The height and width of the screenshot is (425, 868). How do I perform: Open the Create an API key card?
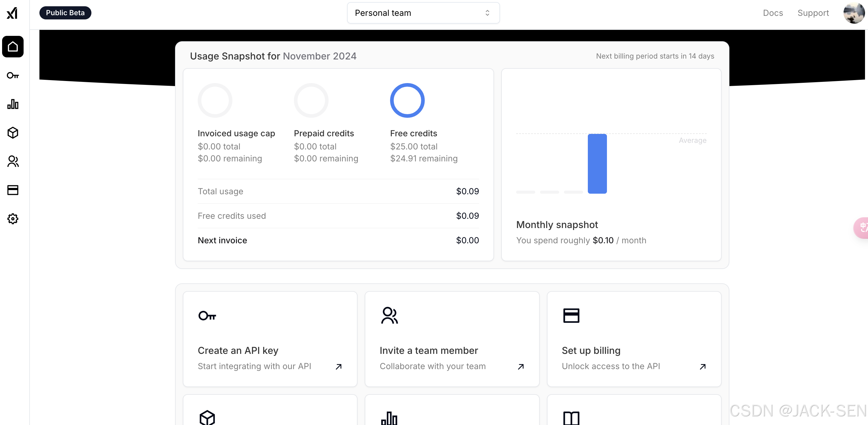point(270,339)
